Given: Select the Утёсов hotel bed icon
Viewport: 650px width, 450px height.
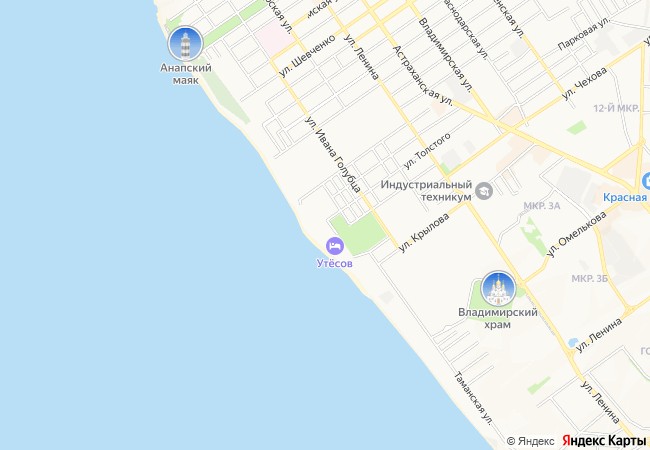Looking at the screenshot, I should pyautogui.click(x=335, y=246).
